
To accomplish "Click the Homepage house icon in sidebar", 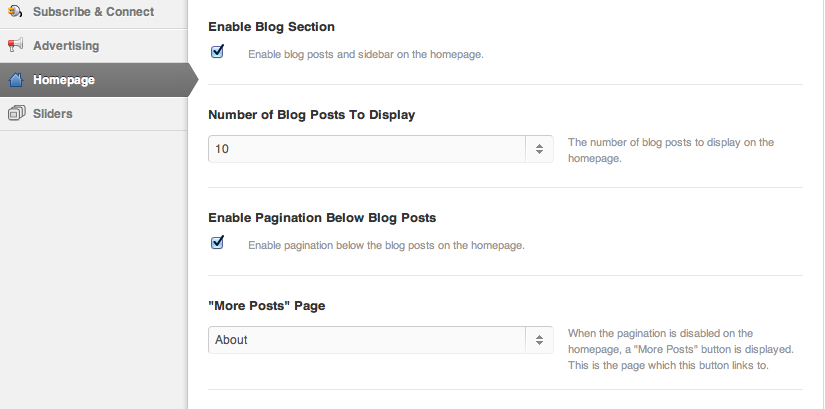I will point(15,80).
